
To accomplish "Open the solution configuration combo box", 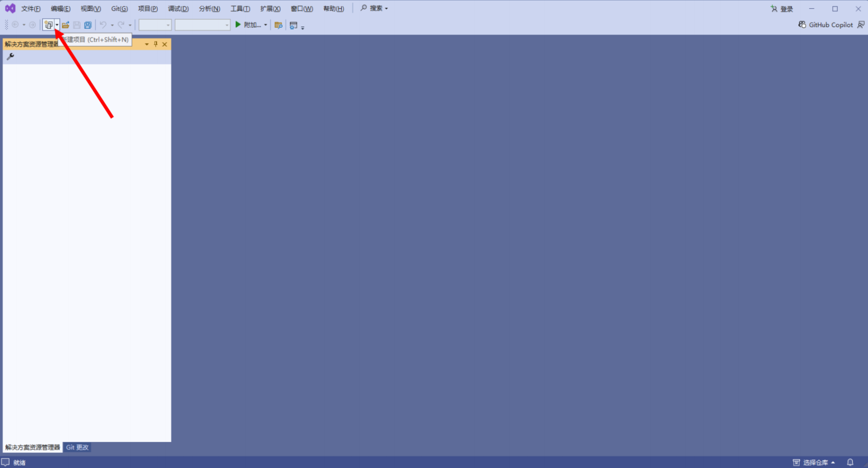I will click(x=155, y=25).
